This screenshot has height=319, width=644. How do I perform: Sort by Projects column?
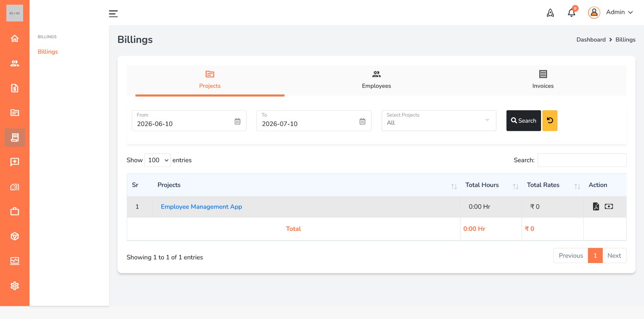point(306,185)
